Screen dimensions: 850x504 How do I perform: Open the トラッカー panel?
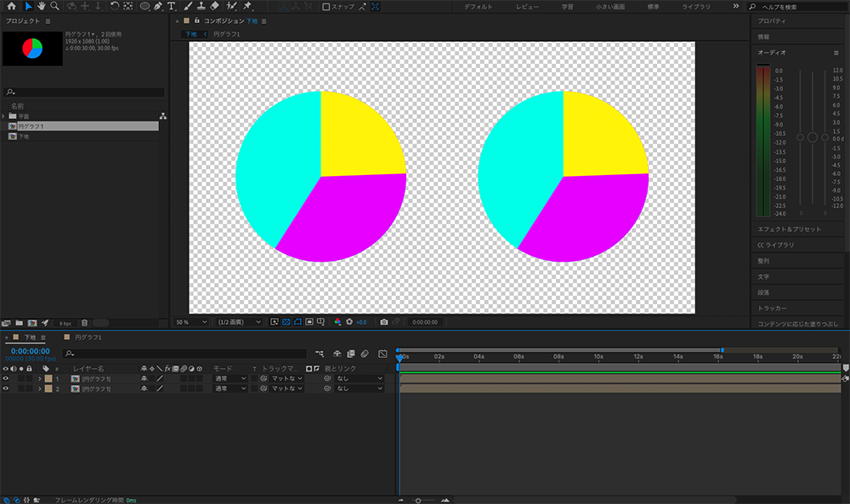(773, 308)
